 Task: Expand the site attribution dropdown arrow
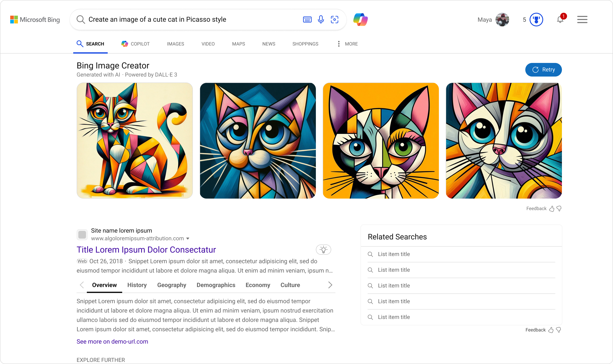[189, 238]
